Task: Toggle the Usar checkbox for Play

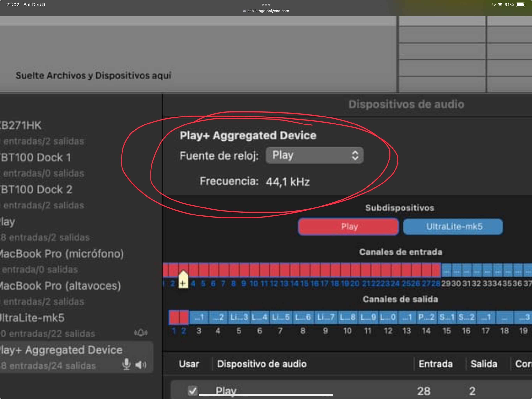Action: (x=193, y=391)
